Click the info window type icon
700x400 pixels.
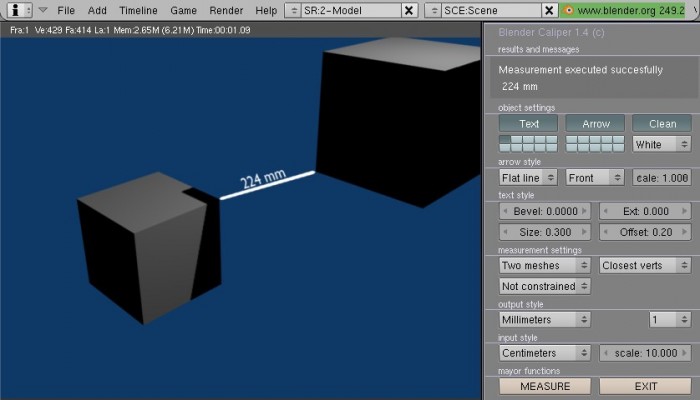(x=14, y=9)
